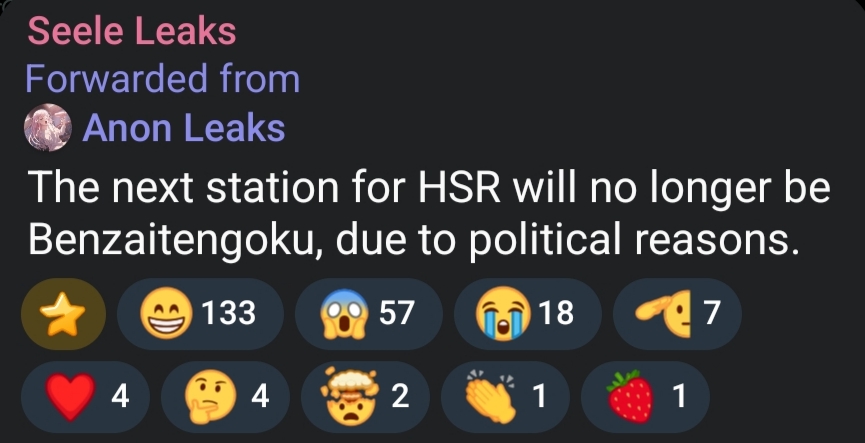
Task: Tap the screaming face reaction with 57
Action: click(369, 314)
